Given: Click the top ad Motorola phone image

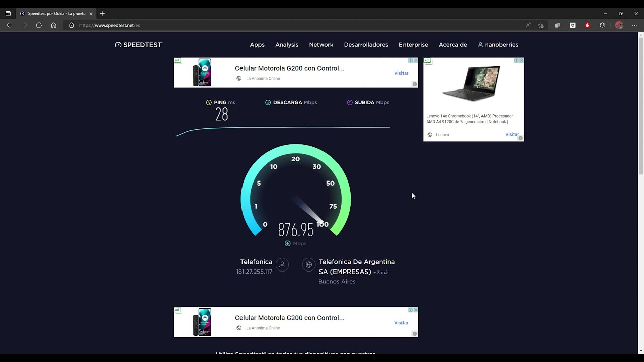Looking at the screenshot, I should [202, 73].
